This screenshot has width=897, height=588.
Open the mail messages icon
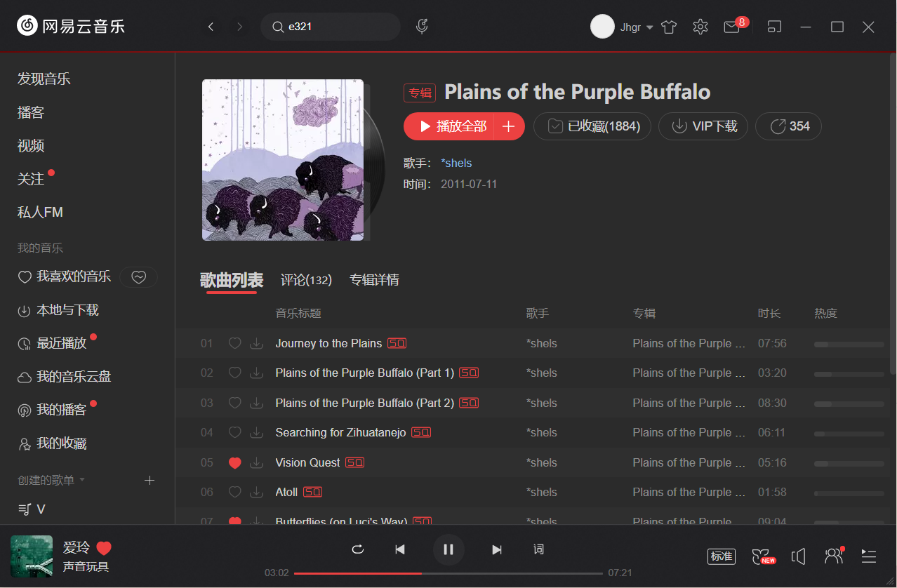tap(732, 27)
